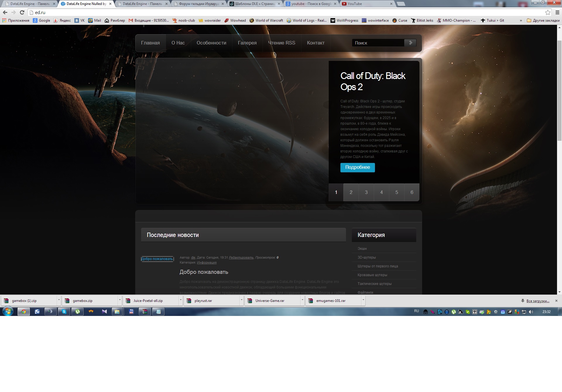Expand options for emugames-101.rar download
The width and height of the screenshot is (562, 392).
(363, 300)
